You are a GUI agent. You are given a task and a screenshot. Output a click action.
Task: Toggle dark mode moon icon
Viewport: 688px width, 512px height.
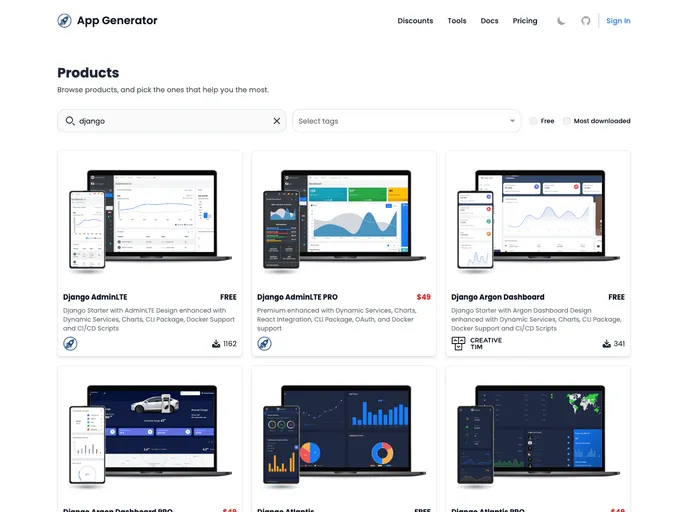(561, 21)
